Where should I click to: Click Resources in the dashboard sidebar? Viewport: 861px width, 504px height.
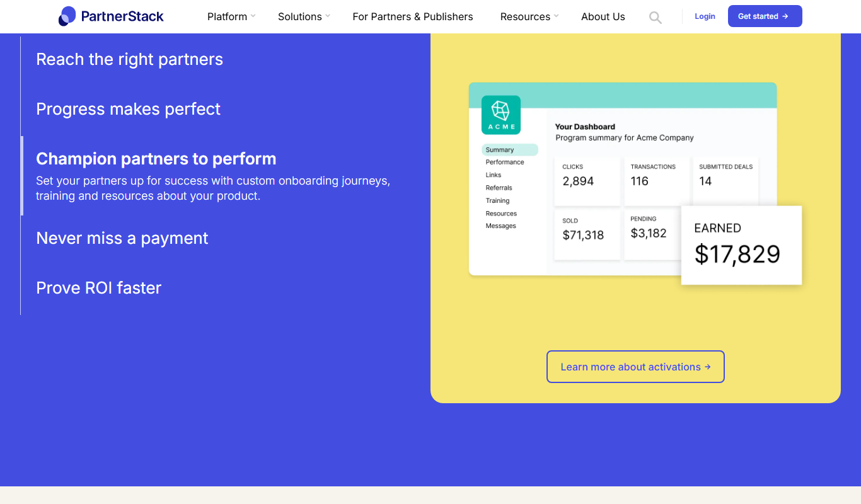tap(501, 214)
